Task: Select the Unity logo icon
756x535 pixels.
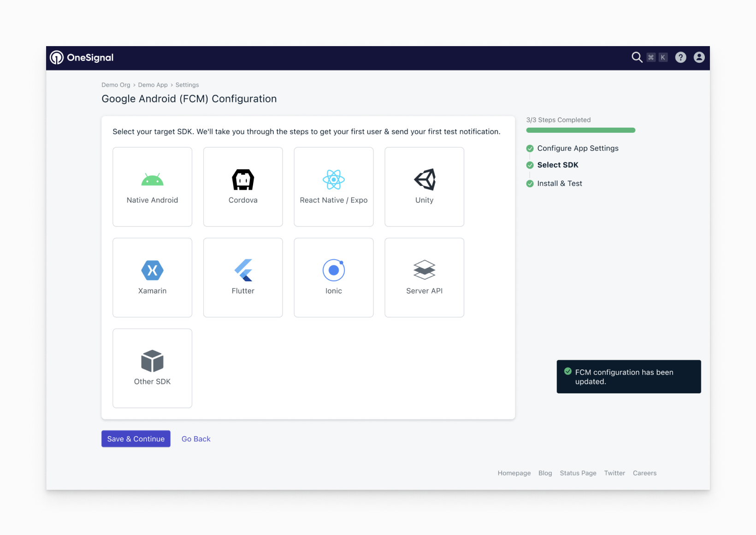Action: pyautogui.click(x=425, y=179)
